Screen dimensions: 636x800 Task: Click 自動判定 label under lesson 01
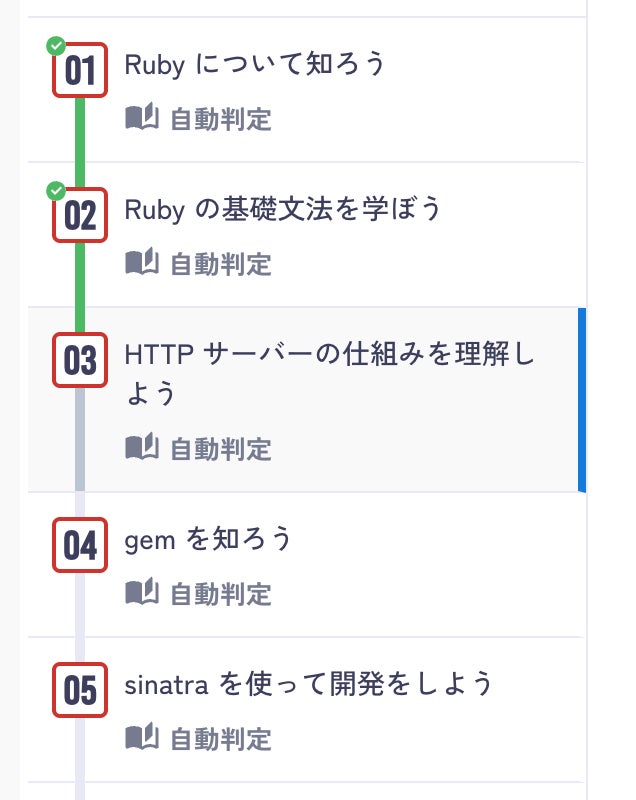220,119
